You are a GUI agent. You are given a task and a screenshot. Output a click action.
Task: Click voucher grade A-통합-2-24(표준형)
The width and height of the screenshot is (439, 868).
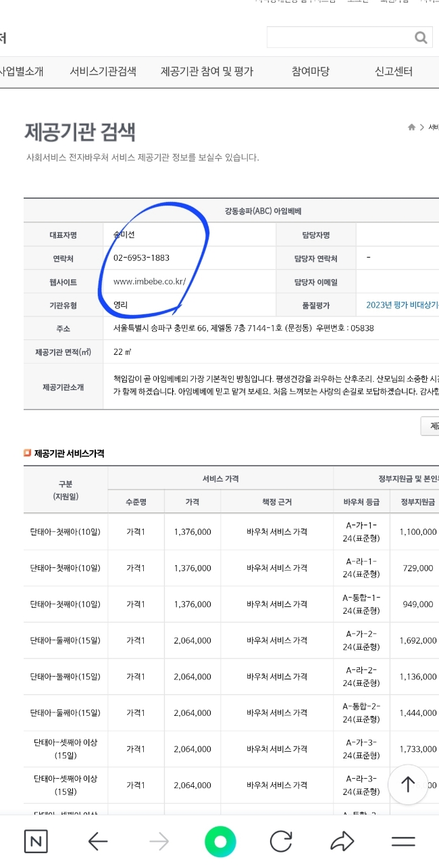361,713
